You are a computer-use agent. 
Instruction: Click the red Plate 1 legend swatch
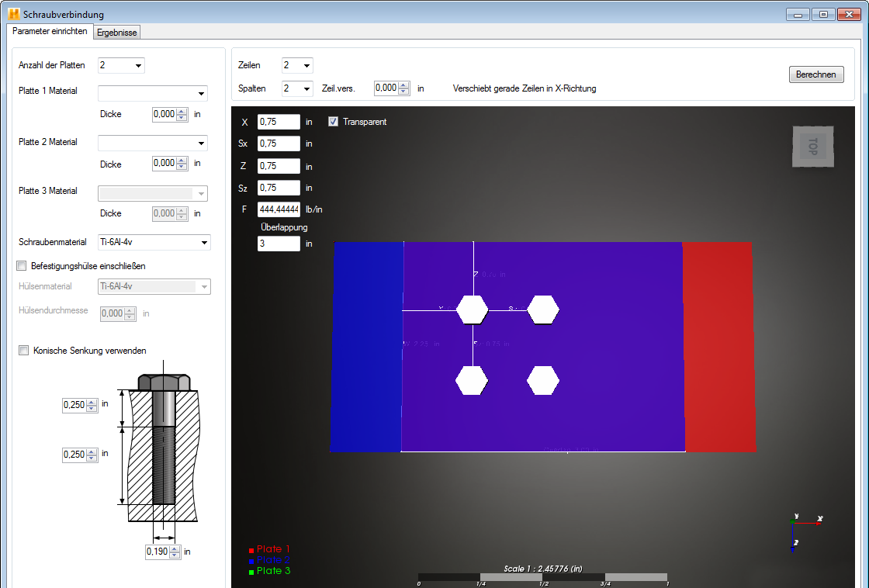251,550
